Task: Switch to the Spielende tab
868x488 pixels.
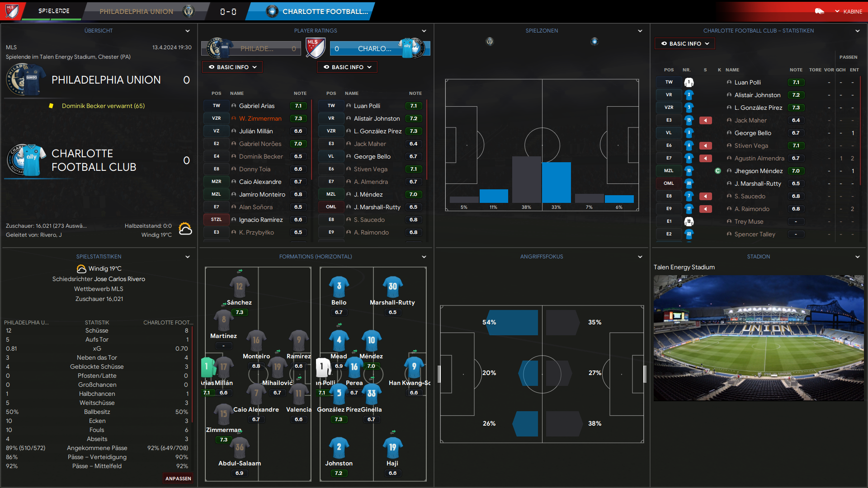Action: pyautogui.click(x=54, y=11)
